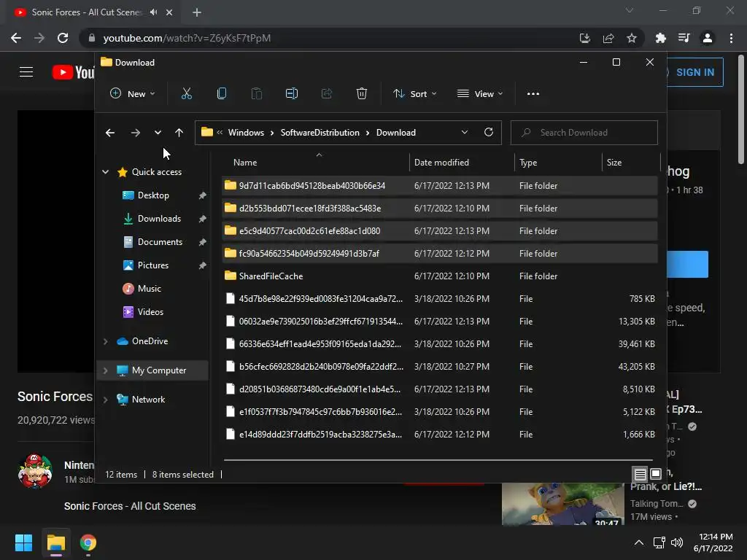The image size is (747, 560).
Task: Open Videos in Quick access
Action: coord(150,312)
